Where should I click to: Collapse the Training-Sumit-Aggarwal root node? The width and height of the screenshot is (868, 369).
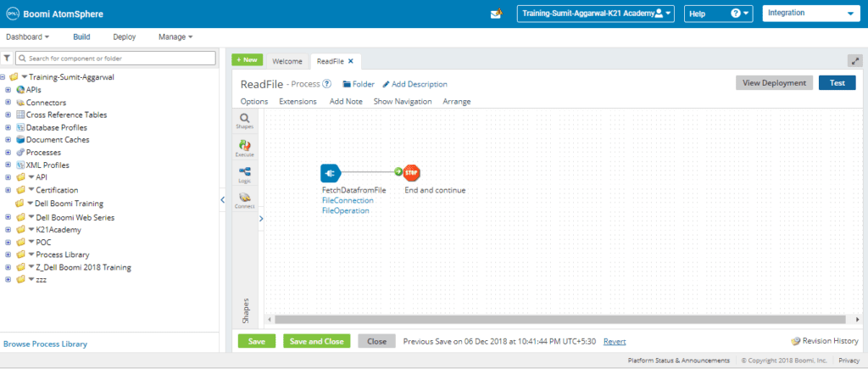coord(3,77)
